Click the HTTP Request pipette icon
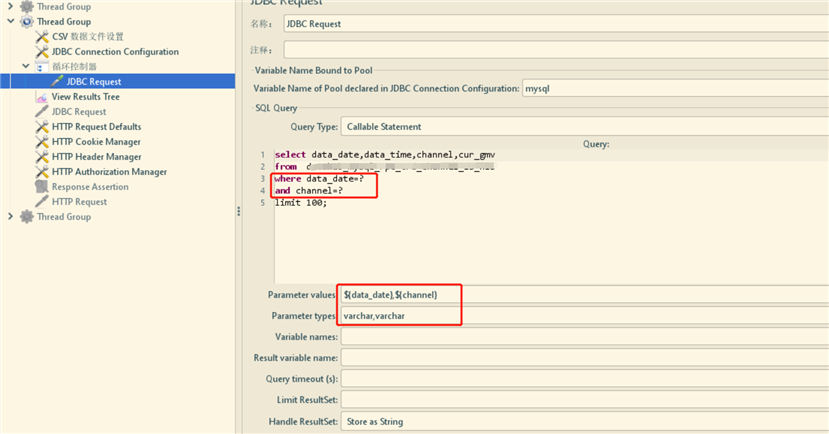This screenshot has height=434, width=829. [42, 201]
